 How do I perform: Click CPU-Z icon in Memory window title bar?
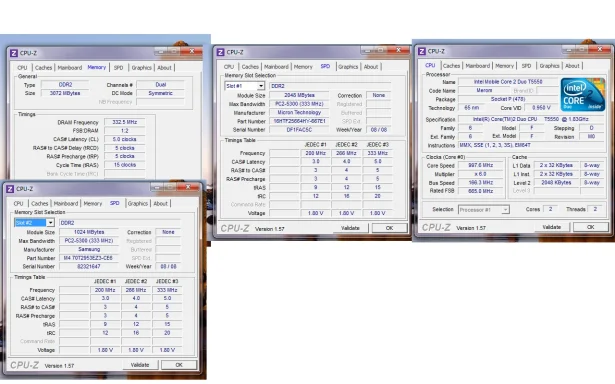click(14, 53)
